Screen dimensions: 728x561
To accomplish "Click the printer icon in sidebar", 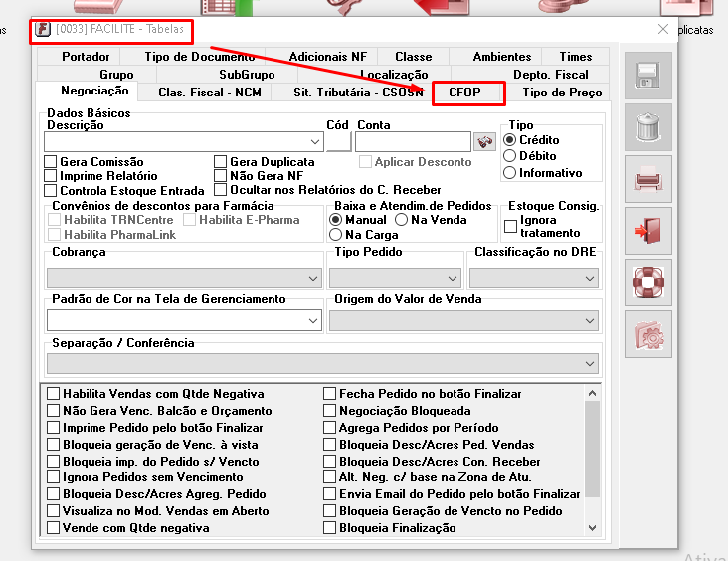I will tap(647, 179).
